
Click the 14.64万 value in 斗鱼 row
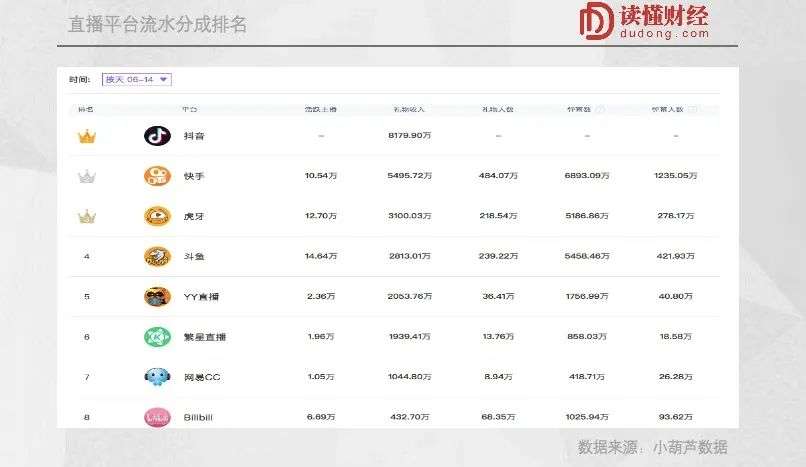(321, 256)
